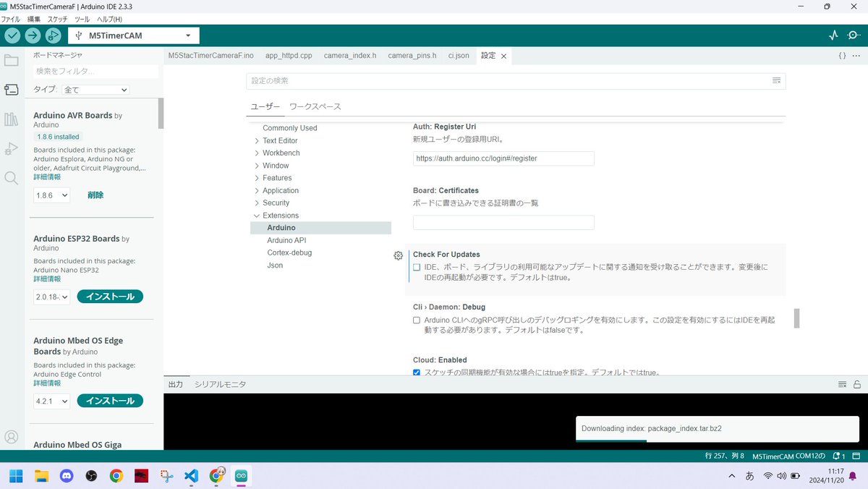Open the Library Manager sidebar icon
868x489 pixels.
point(12,119)
